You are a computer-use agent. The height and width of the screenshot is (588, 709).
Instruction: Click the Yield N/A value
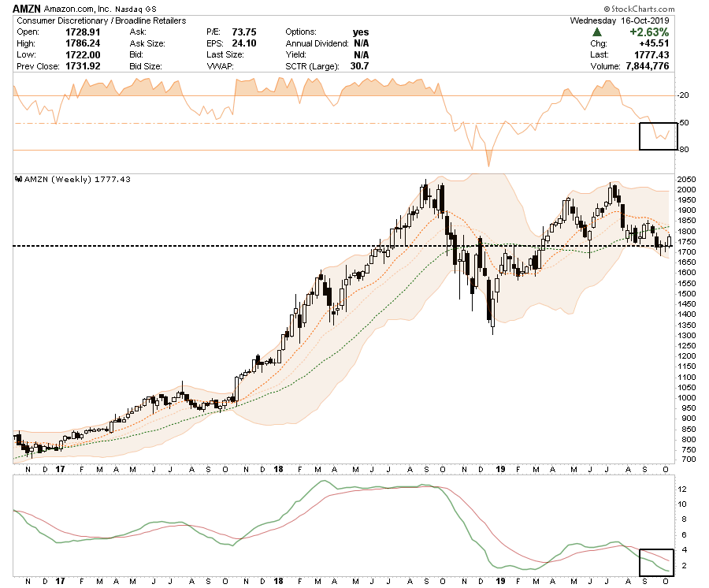(362, 54)
